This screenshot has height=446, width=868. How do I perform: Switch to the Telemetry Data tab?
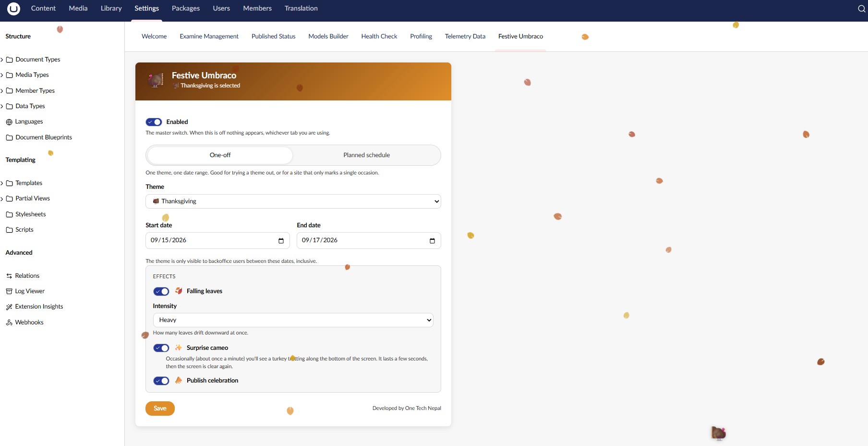pos(465,37)
